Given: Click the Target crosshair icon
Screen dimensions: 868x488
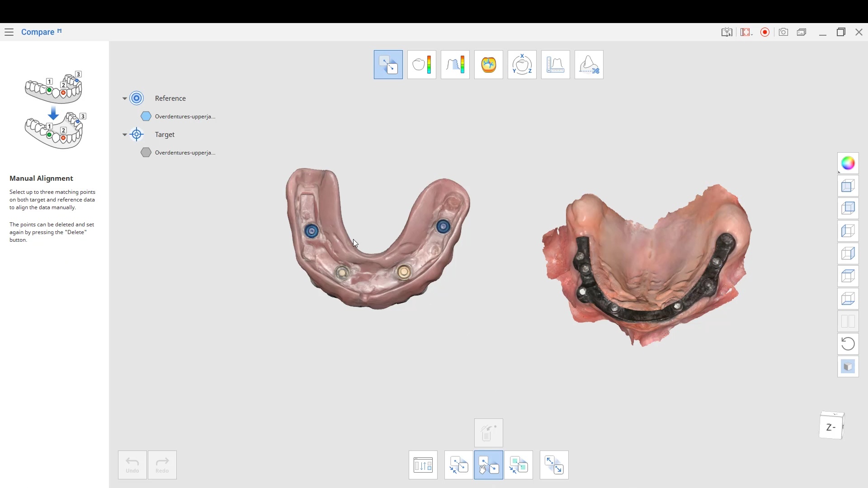Looking at the screenshot, I should pyautogui.click(x=137, y=134).
